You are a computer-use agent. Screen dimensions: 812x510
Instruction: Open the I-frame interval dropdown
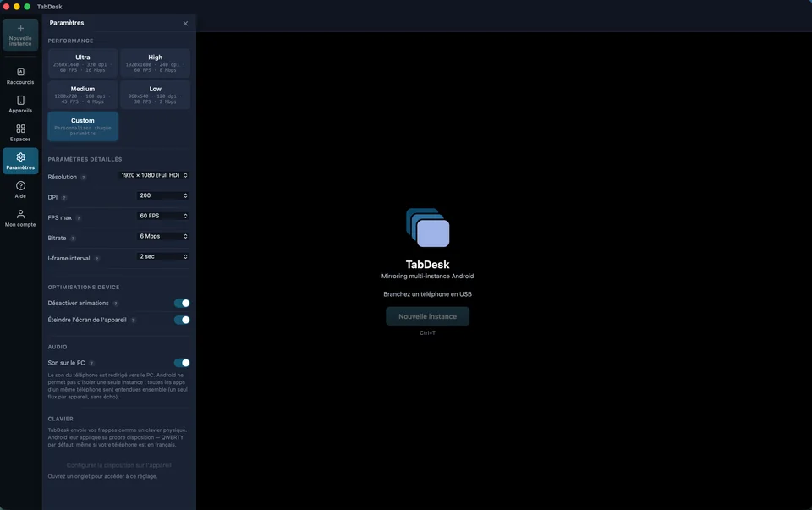163,257
